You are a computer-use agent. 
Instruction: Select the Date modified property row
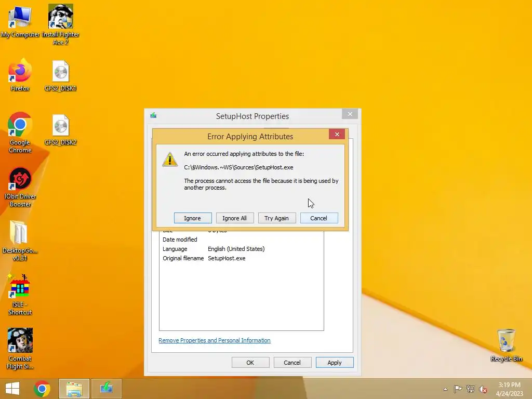[x=241, y=240]
